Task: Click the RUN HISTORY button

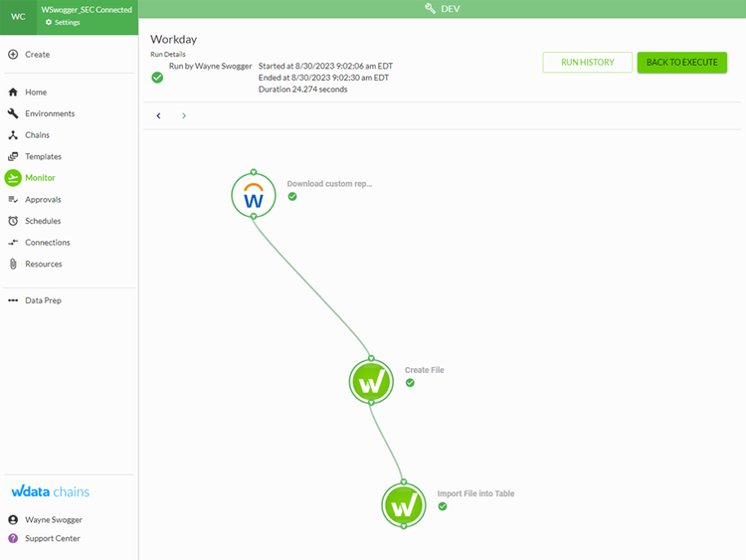Action: (x=588, y=63)
